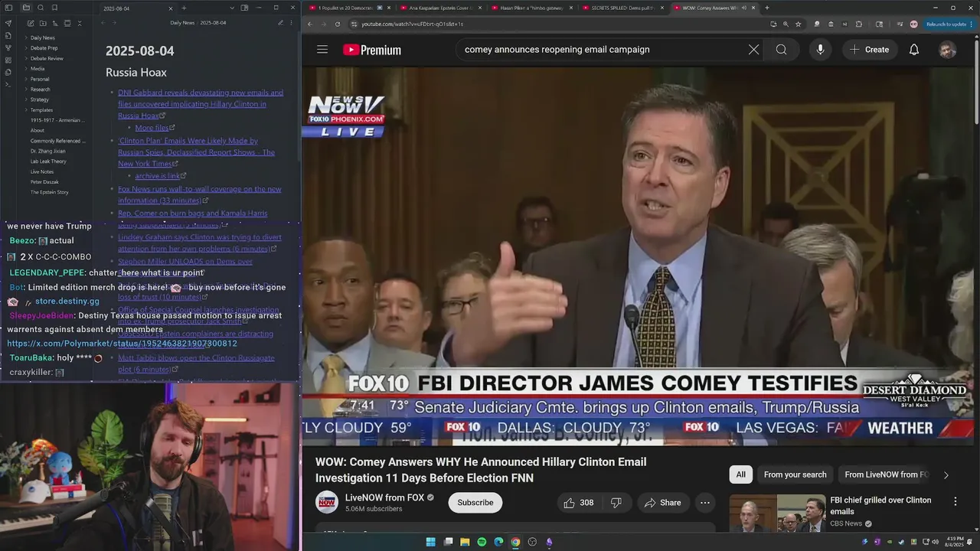This screenshot has width=980, height=551.
Task: Open the YouTube hamburger guide menu
Action: [x=322, y=50]
